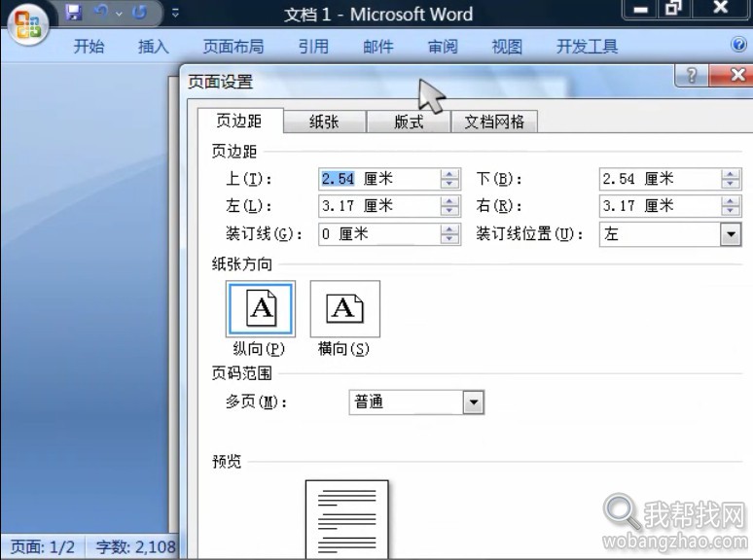Image resolution: width=753 pixels, height=560 pixels.
Task: Select the 页边距 tab in dialog
Action: pyautogui.click(x=239, y=121)
